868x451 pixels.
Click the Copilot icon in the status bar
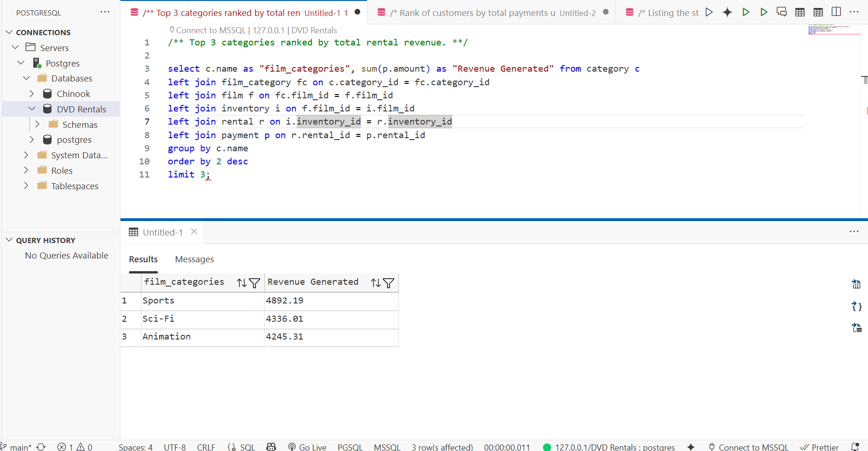click(271, 447)
